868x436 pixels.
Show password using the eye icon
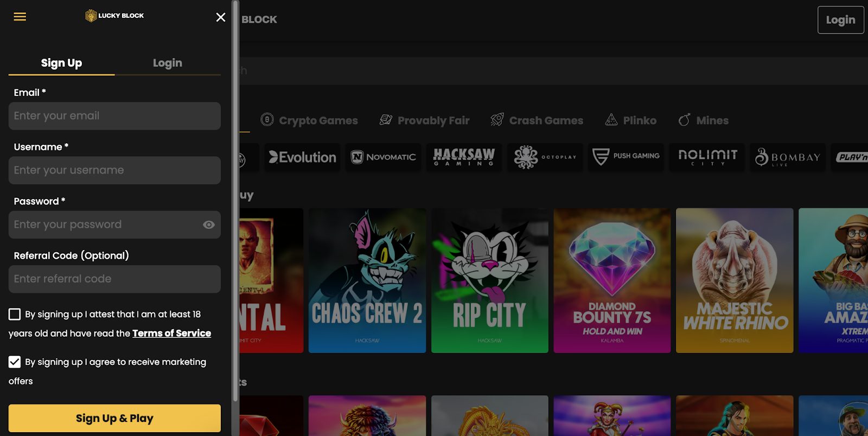pyautogui.click(x=209, y=225)
